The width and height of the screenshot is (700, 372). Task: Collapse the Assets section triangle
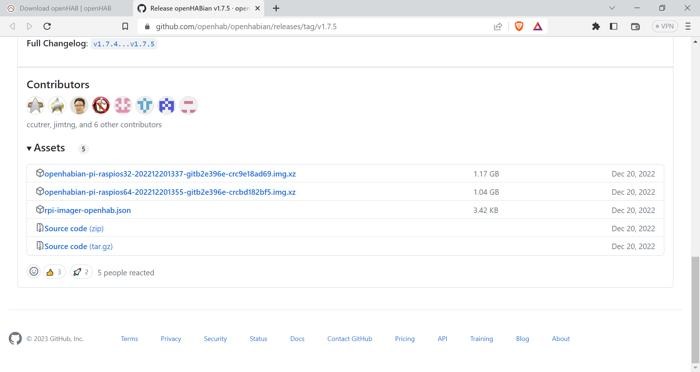point(29,148)
